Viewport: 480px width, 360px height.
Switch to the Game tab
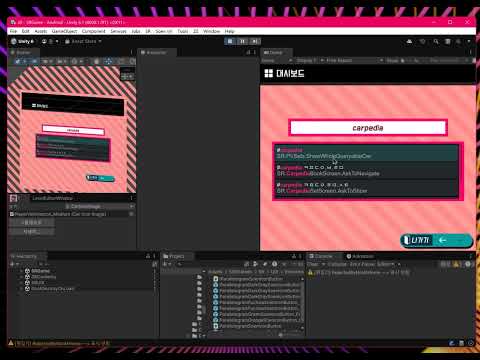(x=275, y=52)
